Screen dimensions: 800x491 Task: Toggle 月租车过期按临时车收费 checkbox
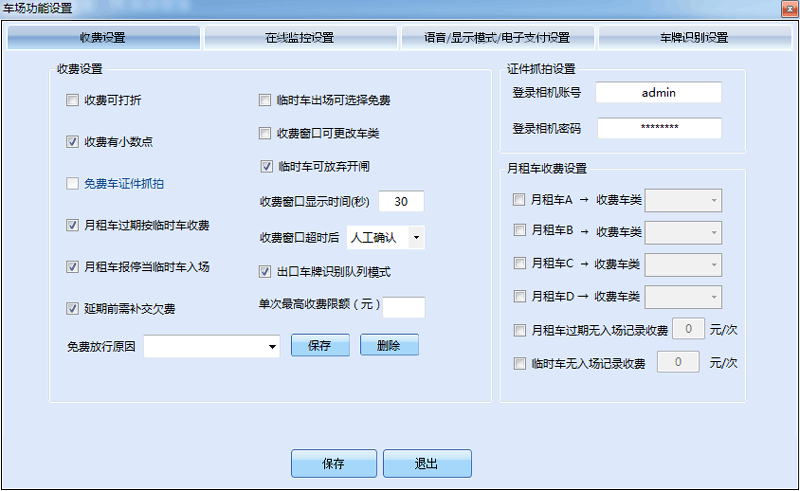[x=72, y=225]
